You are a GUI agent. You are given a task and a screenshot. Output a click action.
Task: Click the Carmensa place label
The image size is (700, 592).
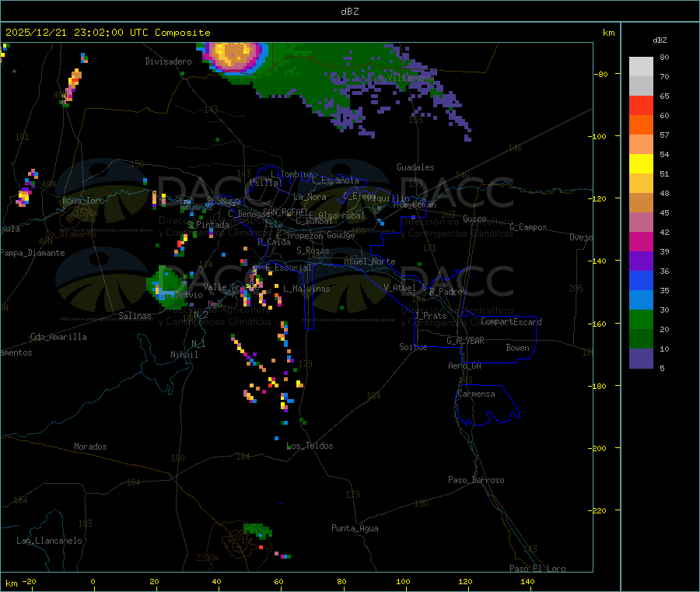click(476, 394)
